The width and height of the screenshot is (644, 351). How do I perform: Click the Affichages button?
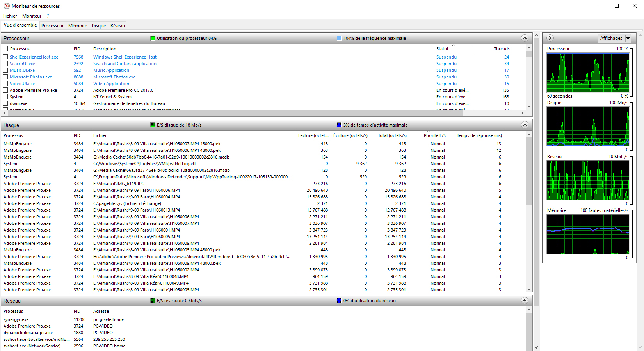pyautogui.click(x=611, y=38)
